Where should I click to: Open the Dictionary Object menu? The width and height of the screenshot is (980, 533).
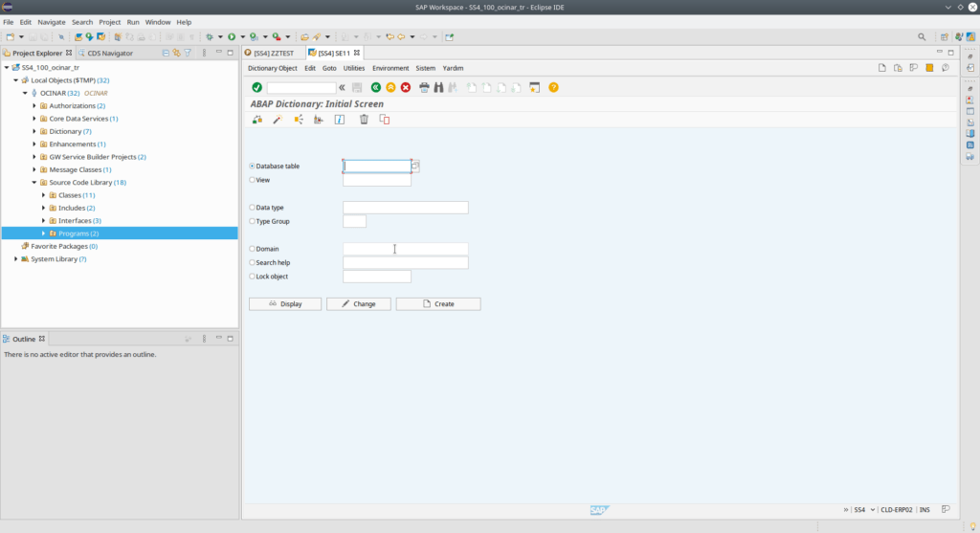tap(273, 68)
